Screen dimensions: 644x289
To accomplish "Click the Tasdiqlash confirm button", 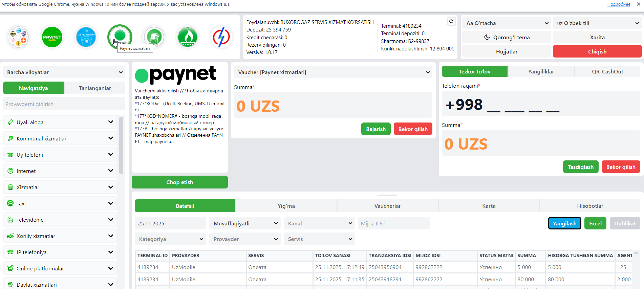I will [x=581, y=167].
